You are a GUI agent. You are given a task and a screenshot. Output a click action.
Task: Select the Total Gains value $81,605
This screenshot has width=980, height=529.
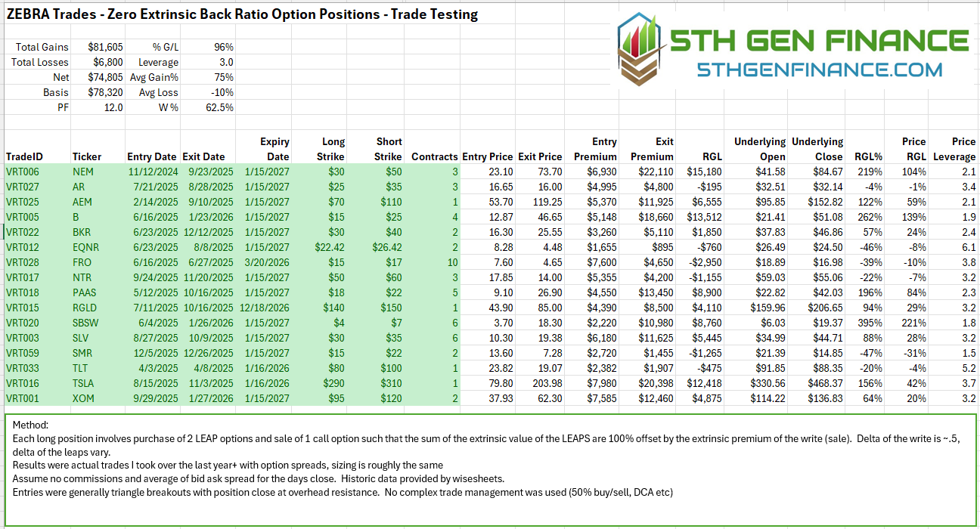click(x=106, y=47)
